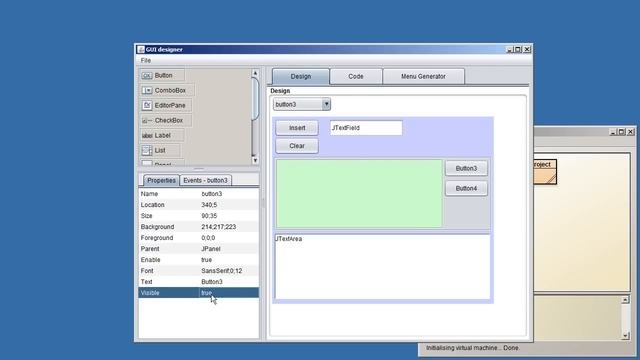Select the Visible property name cell
640x360 pixels.
(x=169, y=293)
